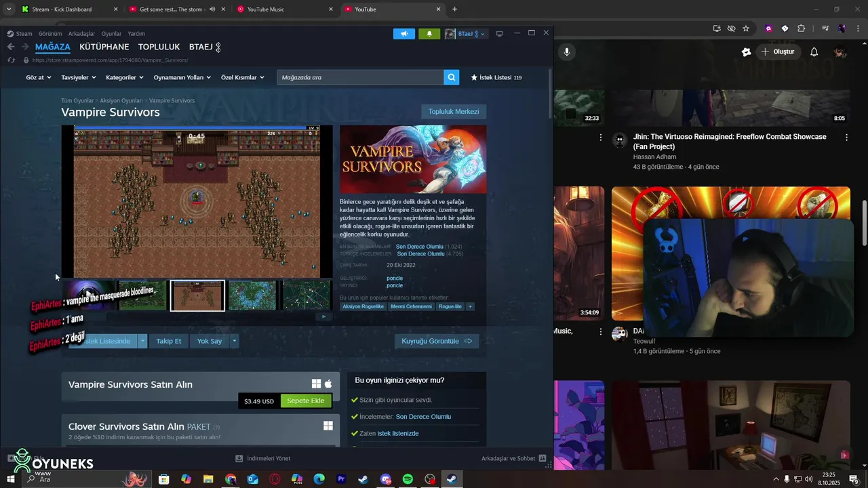Image resolution: width=868 pixels, height=488 pixels.
Task: Open the Arkadaşlar menu
Action: tap(82, 34)
